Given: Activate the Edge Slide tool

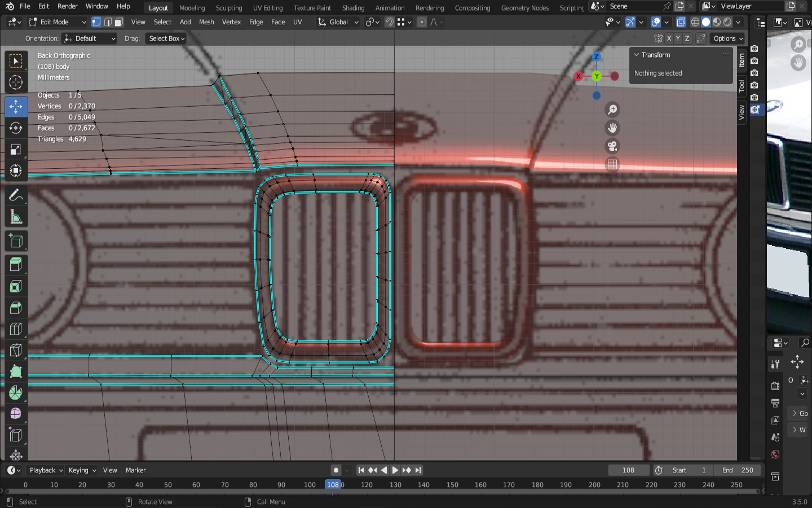Looking at the screenshot, I should tap(16, 435).
